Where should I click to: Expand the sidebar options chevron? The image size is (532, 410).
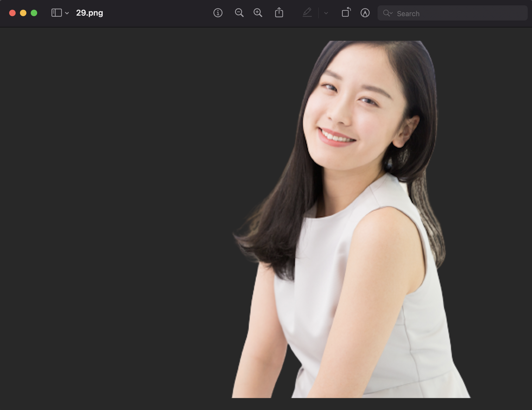[x=67, y=13]
